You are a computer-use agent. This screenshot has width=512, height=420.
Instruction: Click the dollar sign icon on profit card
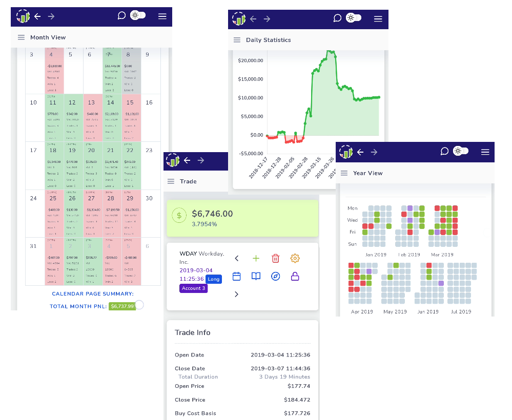(179, 216)
